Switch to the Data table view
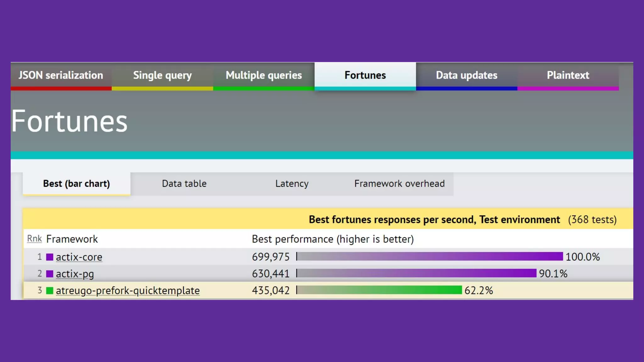The height and width of the screenshot is (362, 644). pos(184,184)
